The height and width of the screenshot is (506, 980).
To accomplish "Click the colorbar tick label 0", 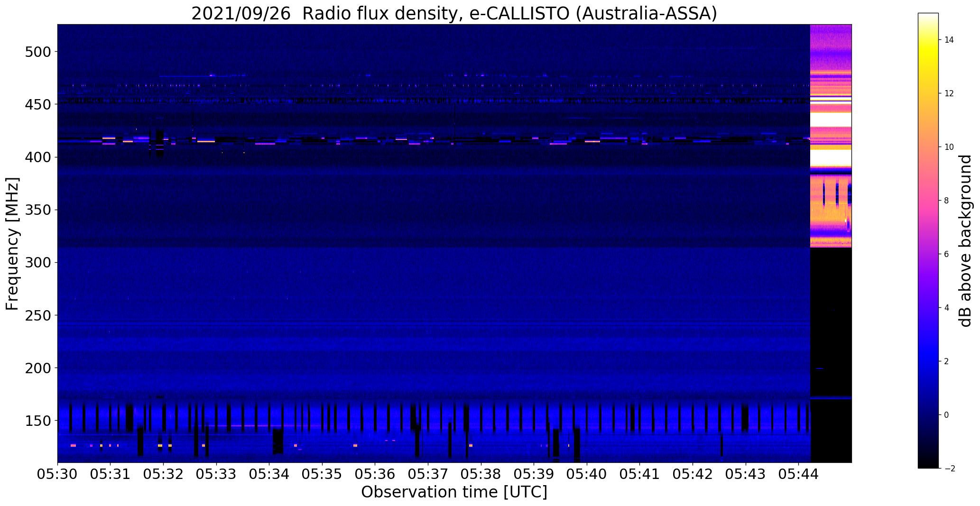I will (947, 415).
